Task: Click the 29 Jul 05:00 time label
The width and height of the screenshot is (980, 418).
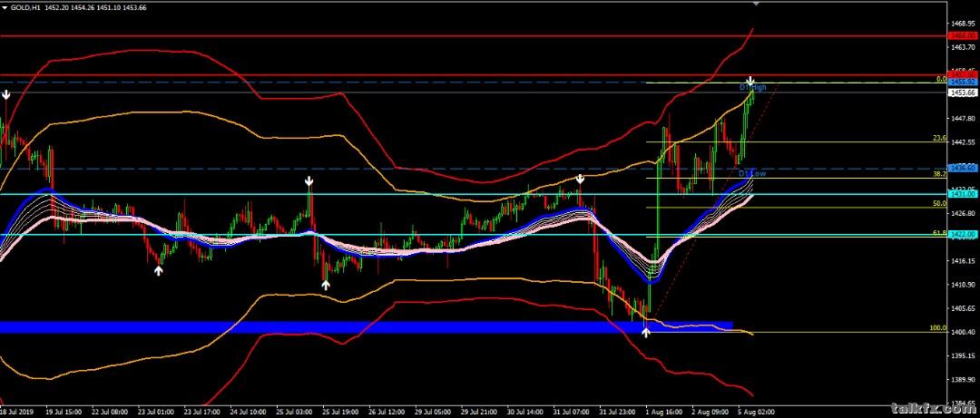Action: [x=433, y=413]
